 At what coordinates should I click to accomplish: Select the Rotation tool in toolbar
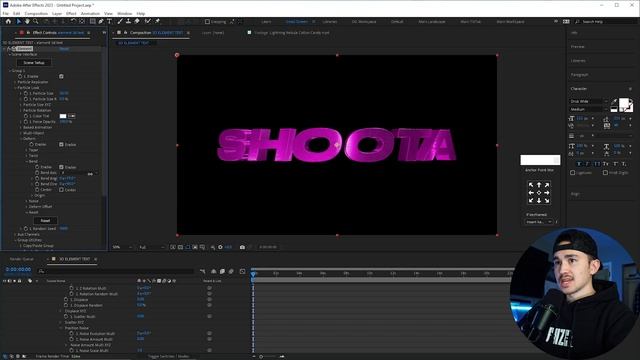(73, 21)
